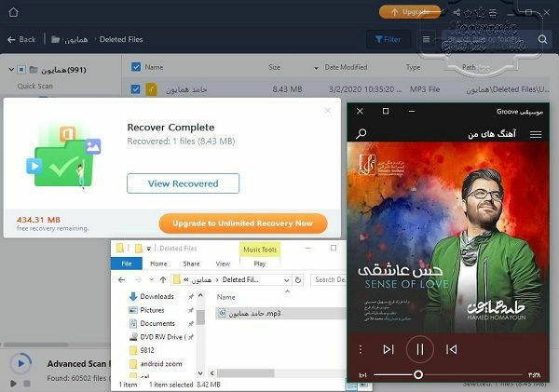The image size is (559, 392).
Task: Click the Groove search icon
Action: [x=361, y=134]
